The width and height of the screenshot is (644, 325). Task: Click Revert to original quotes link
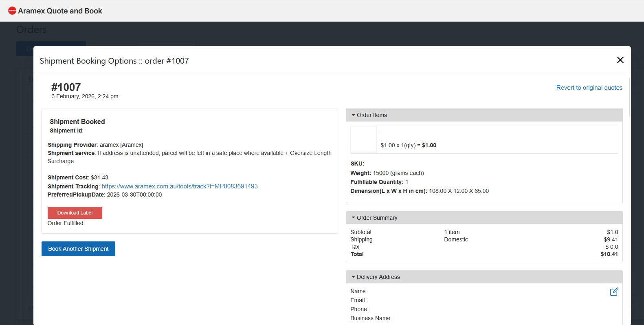(589, 88)
